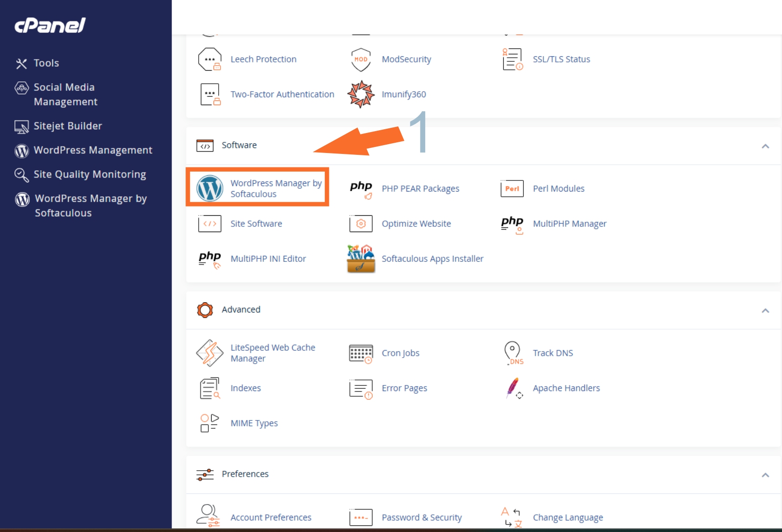Open Site Quality Monitoring sidebar item
This screenshot has height=532, width=782.
tap(90, 174)
